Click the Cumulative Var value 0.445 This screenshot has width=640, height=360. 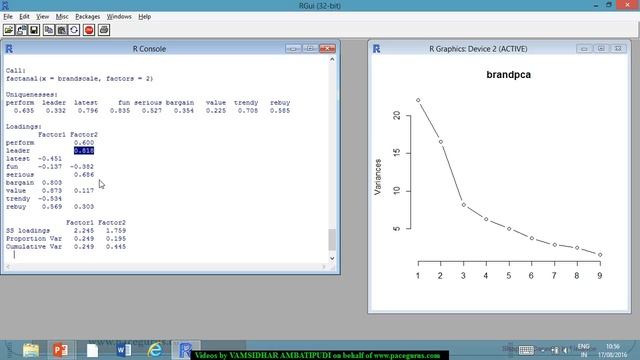click(x=116, y=247)
